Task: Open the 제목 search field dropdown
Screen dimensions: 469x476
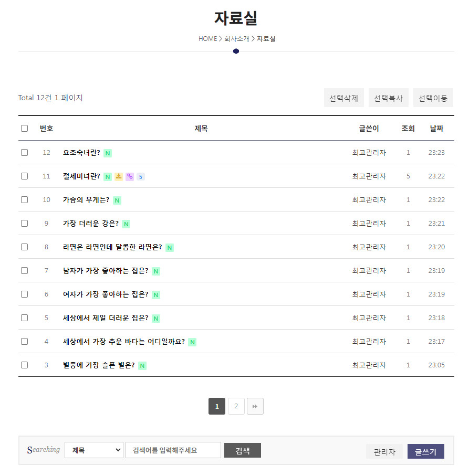Action: (x=94, y=450)
